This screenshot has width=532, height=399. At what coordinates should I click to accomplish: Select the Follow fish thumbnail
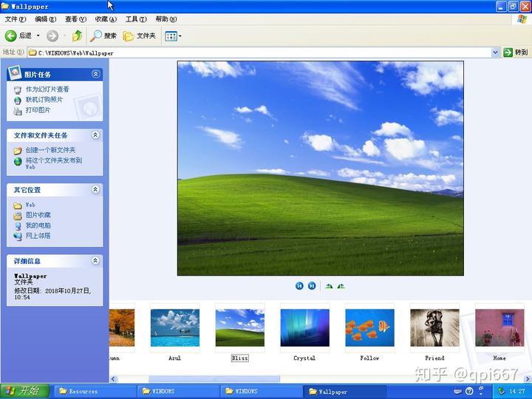[x=370, y=328]
